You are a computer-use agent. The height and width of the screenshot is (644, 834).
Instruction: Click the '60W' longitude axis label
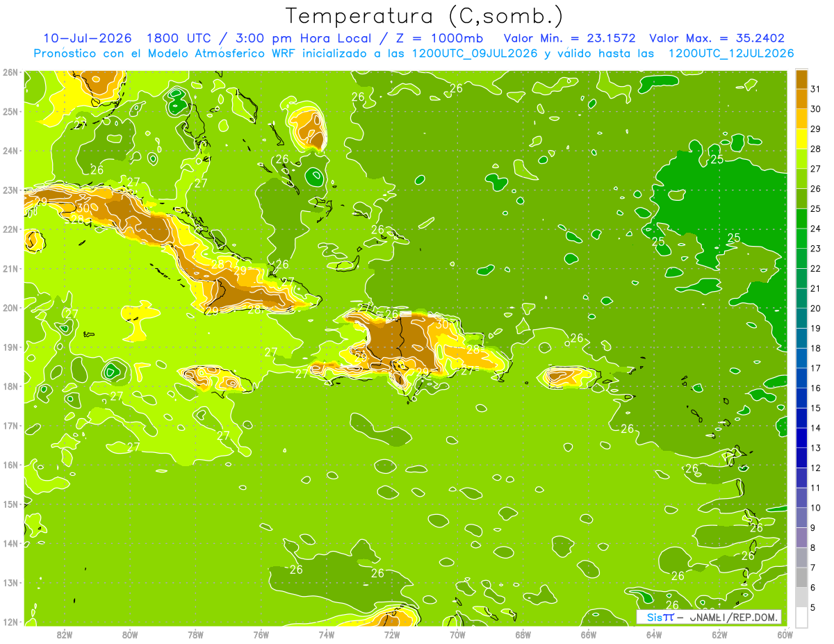(x=785, y=634)
